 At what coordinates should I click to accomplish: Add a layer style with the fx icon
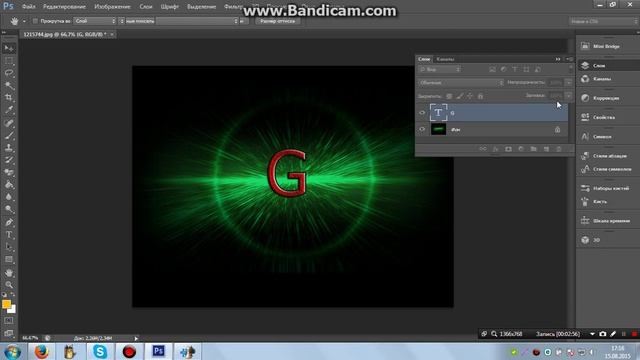point(496,149)
